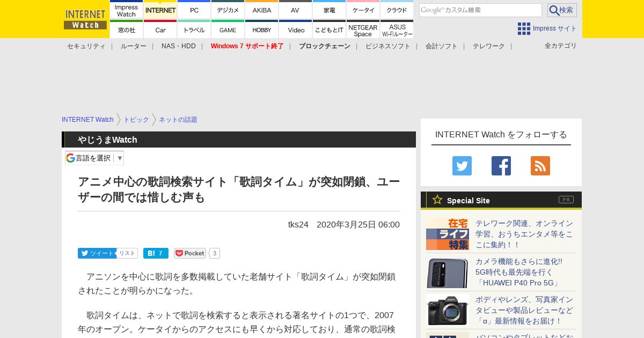Bookmark with the Hatena B! button
This screenshot has width=644, height=338.
156,253
